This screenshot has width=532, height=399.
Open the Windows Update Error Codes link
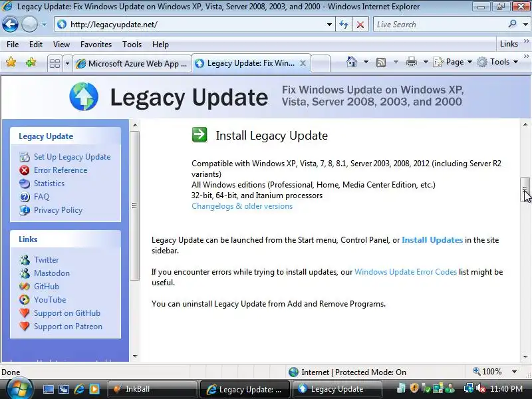tap(406, 272)
